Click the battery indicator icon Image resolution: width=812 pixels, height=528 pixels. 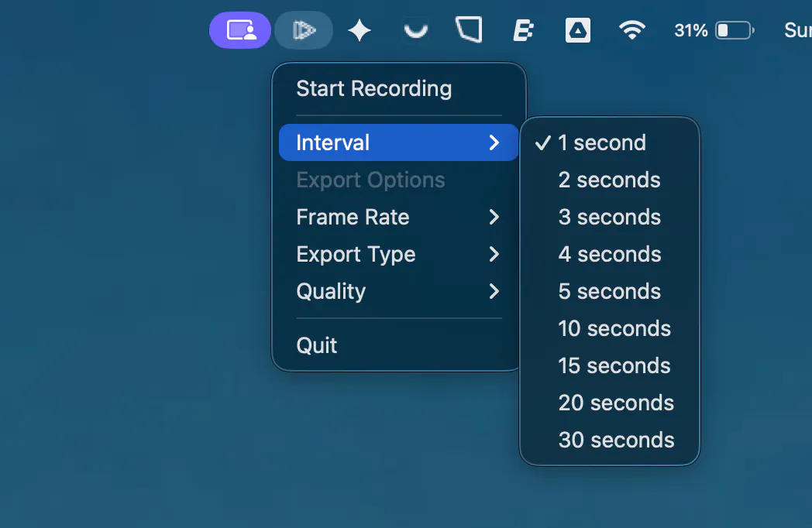[x=735, y=30]
